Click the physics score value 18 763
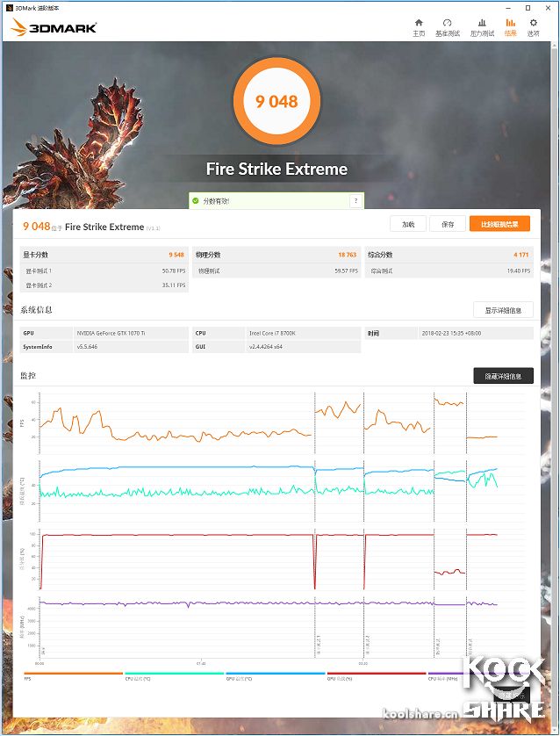Viewport: 560px width, 736px height. point(347,255)
